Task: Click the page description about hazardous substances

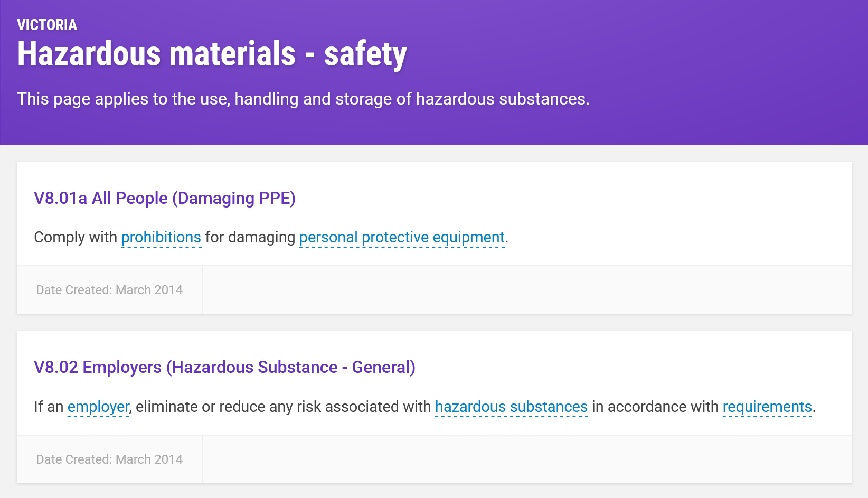Action: tap(303, 99)
